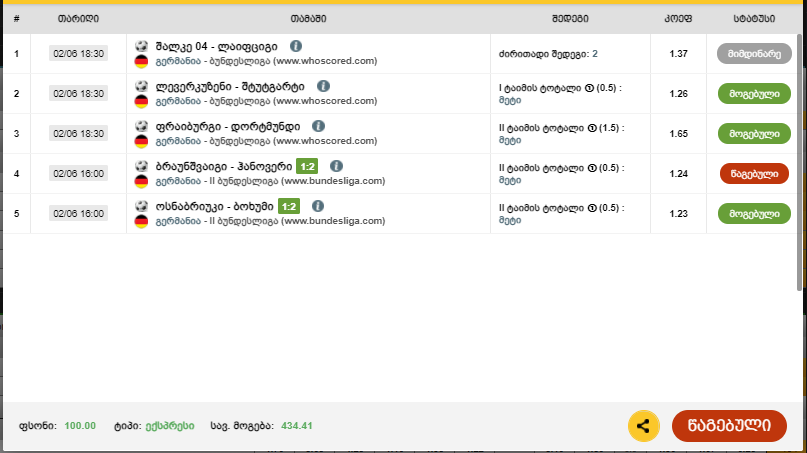Click სტატუსი column header
Screen dimensions: 807x453
tap(754, 19)
